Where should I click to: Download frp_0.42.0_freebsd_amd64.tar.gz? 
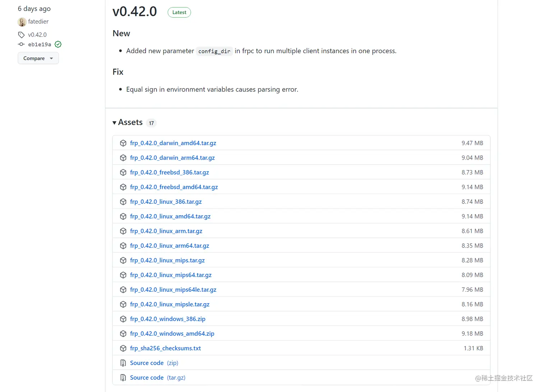[174, 187]
